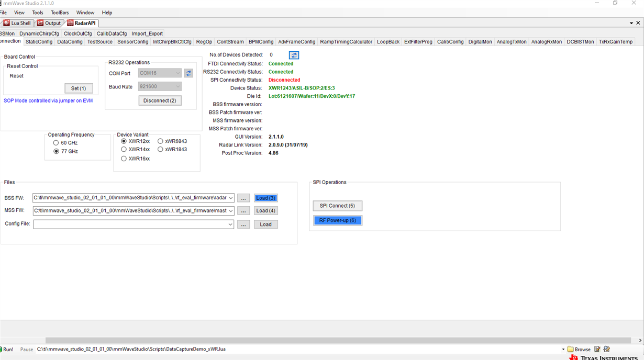Click the rightmost icon after Browse
This screenshot has height=360, width=644.
tap(607, 349)
